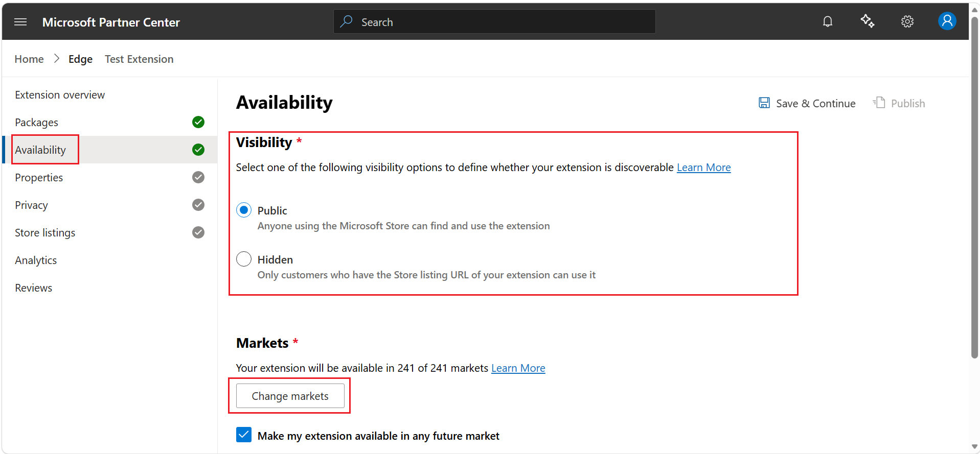
Task: Select the Public visibility option
Action: pos(244,210)
